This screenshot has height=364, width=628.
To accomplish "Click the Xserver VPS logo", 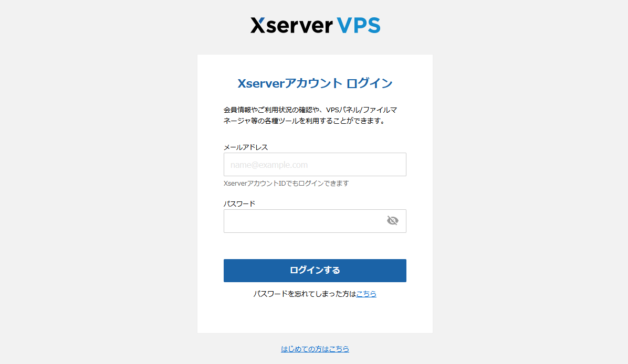I will click(x=315, y=25).
